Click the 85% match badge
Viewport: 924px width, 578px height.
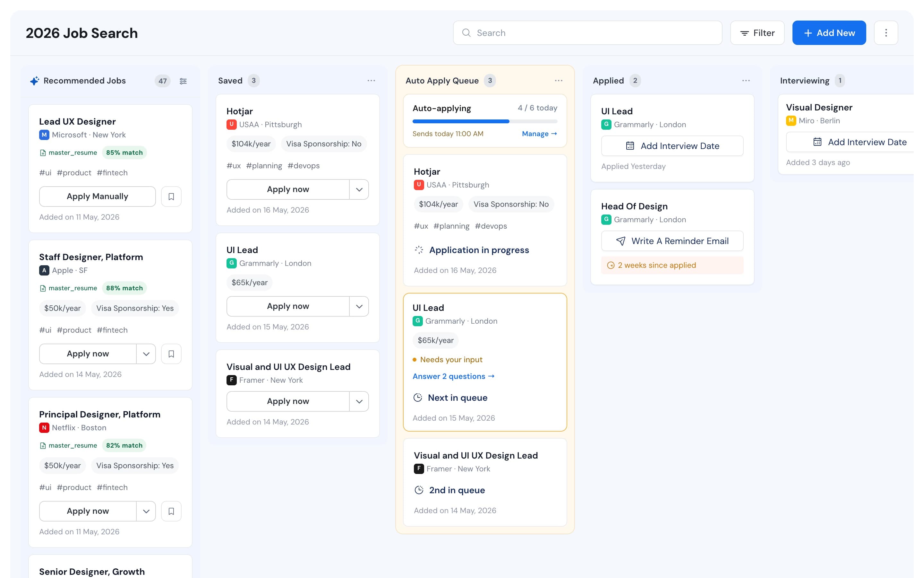coord(124,153)
